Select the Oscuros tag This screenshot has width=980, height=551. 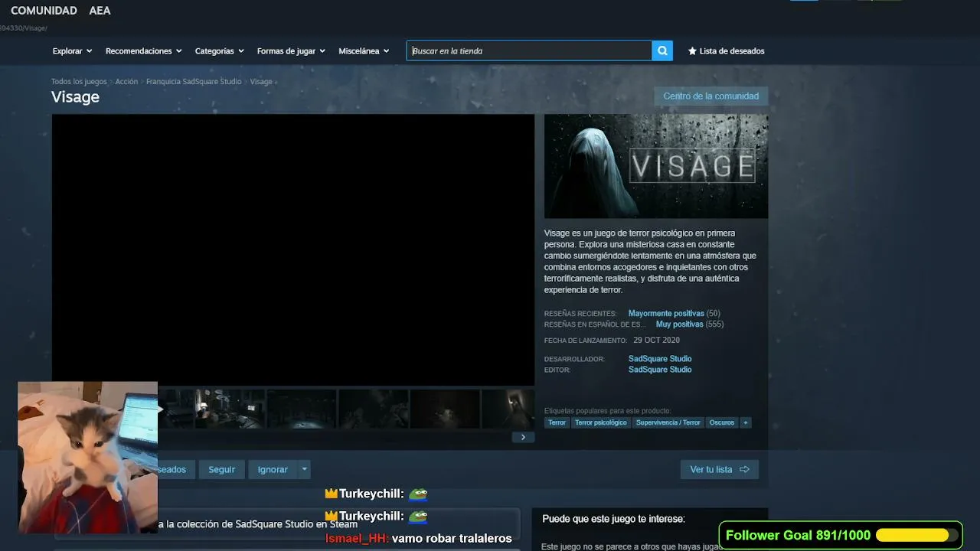tap(722, 422)
